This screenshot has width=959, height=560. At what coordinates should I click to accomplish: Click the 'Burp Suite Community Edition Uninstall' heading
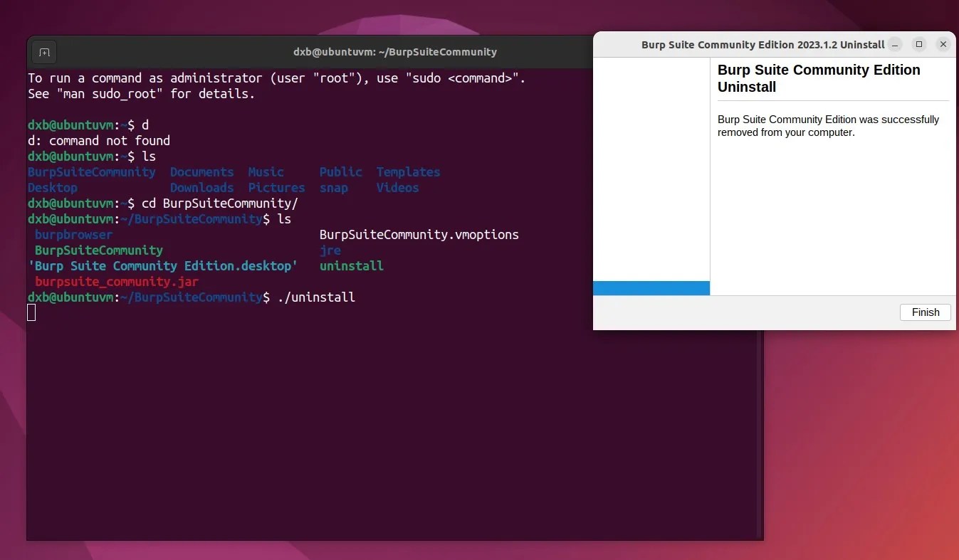[x=818, y=78]
